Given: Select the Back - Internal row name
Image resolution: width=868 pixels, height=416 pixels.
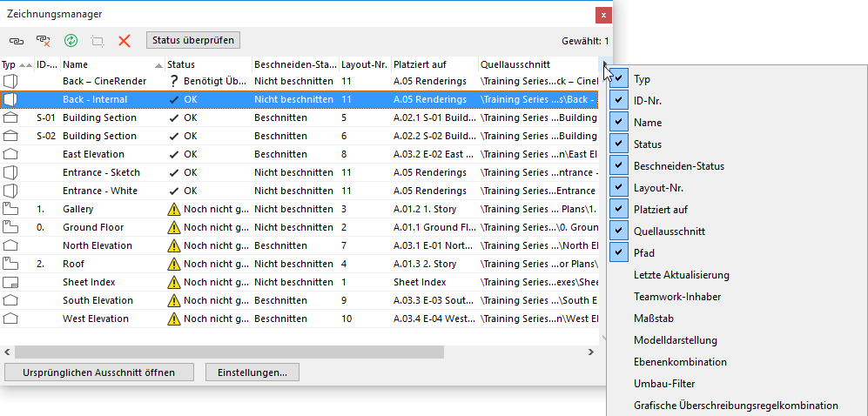Looking at the screenshot, I should 95,99.
